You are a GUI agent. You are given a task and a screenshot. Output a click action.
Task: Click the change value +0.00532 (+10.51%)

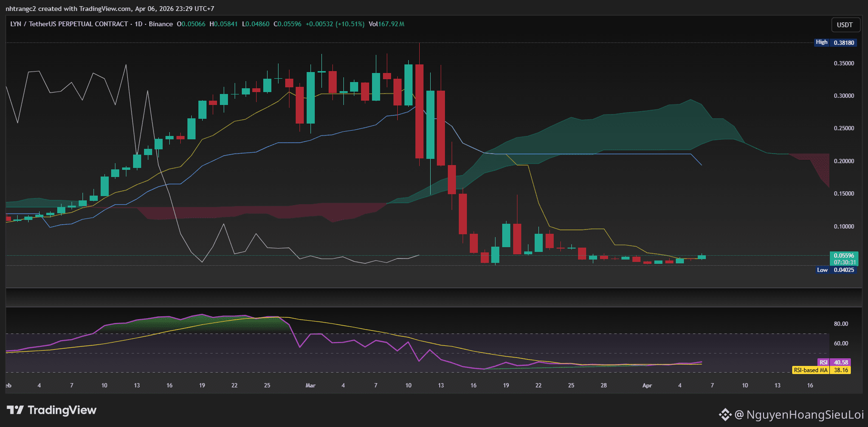coord(335,24)
